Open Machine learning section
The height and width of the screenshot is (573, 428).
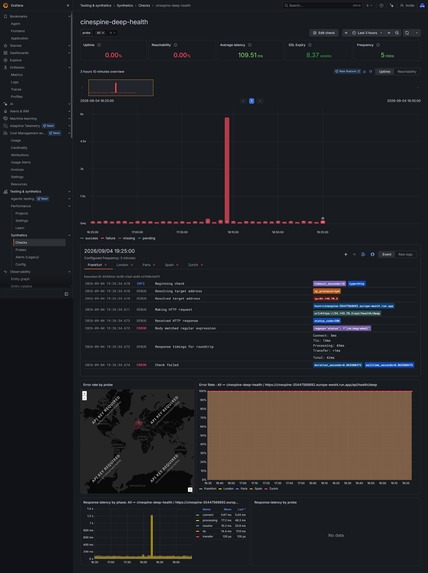pyautogui.click(x=23, y=118)
